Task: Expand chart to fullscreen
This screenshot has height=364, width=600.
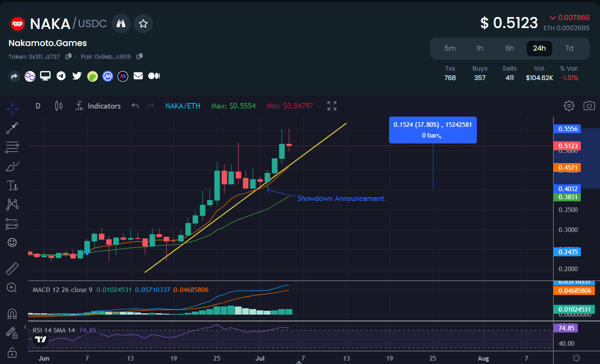Action: tap(332, 106)
